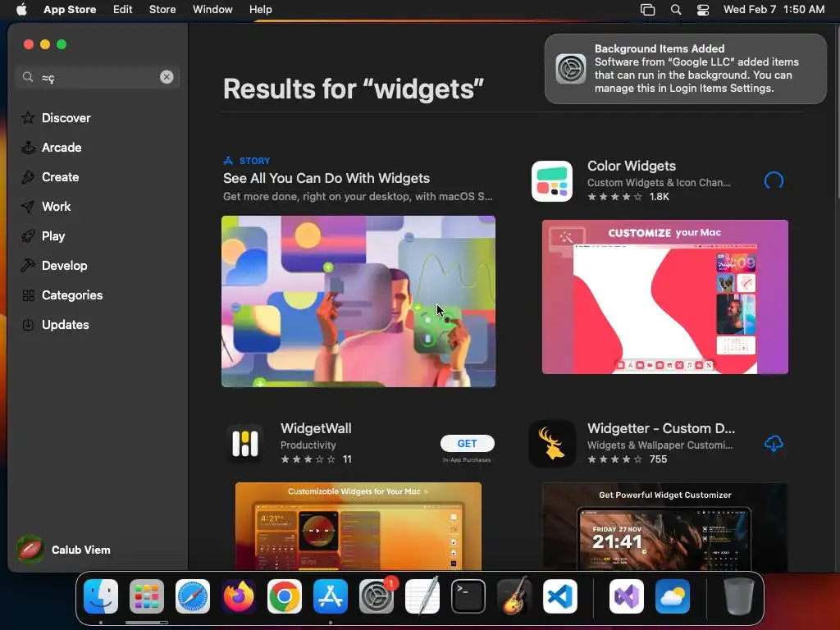This screenshot has width=840, height=630.
Task: Open Color Widgets Customize your Mac screenshot
Action: [664, 297]
